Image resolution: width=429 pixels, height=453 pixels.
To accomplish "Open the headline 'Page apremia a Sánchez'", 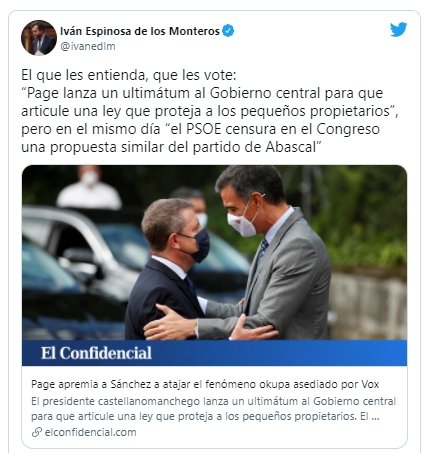I will pyautogui.click(x=205, y=384).
